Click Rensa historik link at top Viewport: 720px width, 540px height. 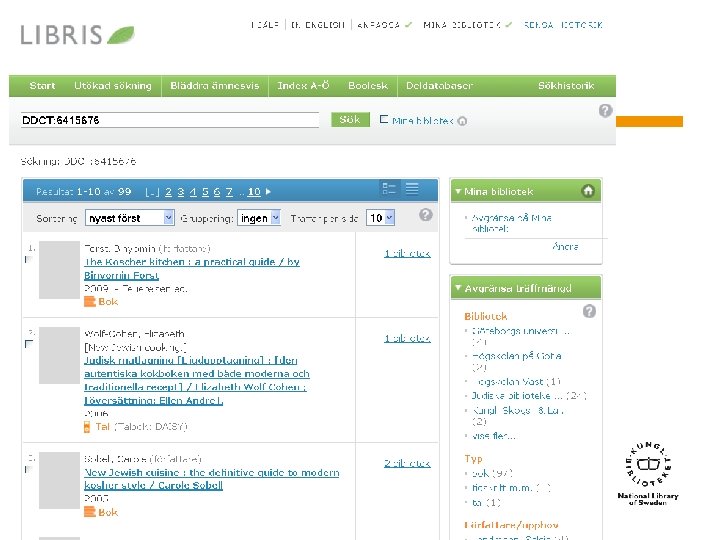[x=563, y=25]
